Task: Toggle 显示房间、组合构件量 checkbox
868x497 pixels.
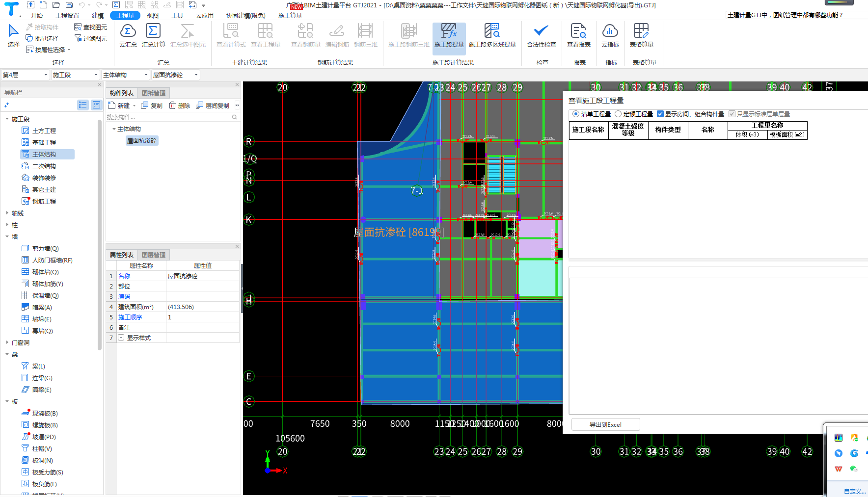Action: click(x=660, y=114)
